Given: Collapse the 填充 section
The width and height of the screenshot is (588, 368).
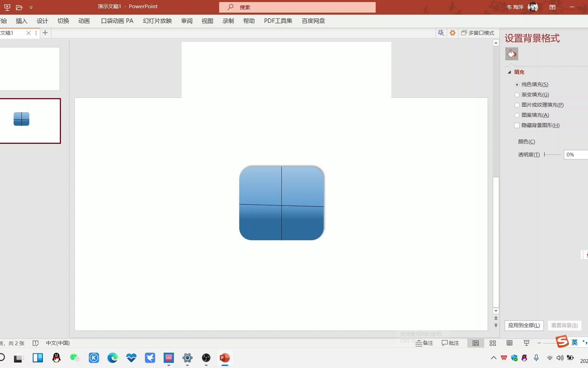Looking at the screenshot, I should pos(509,72).
